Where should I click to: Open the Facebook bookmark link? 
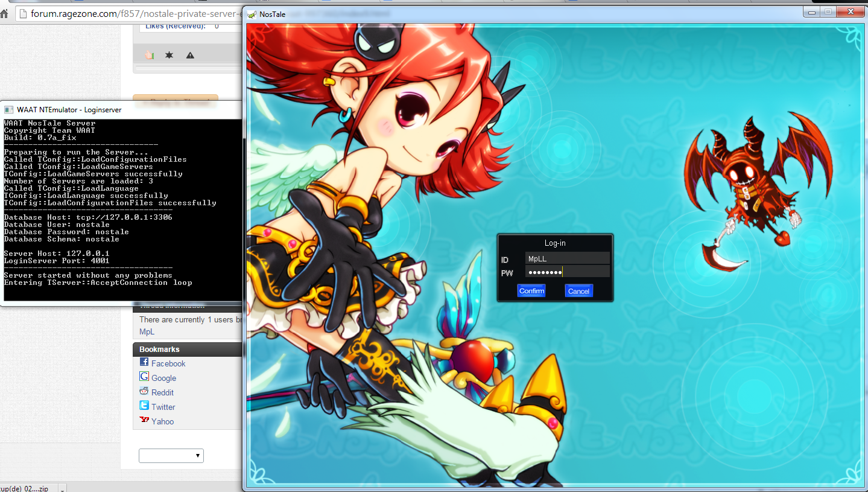coord(168,363)
